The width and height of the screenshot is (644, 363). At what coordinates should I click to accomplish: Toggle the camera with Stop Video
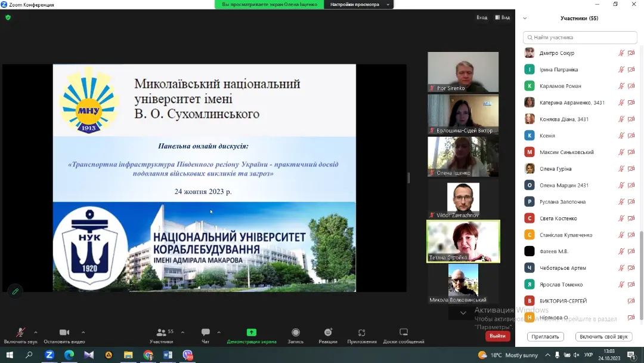64,333
